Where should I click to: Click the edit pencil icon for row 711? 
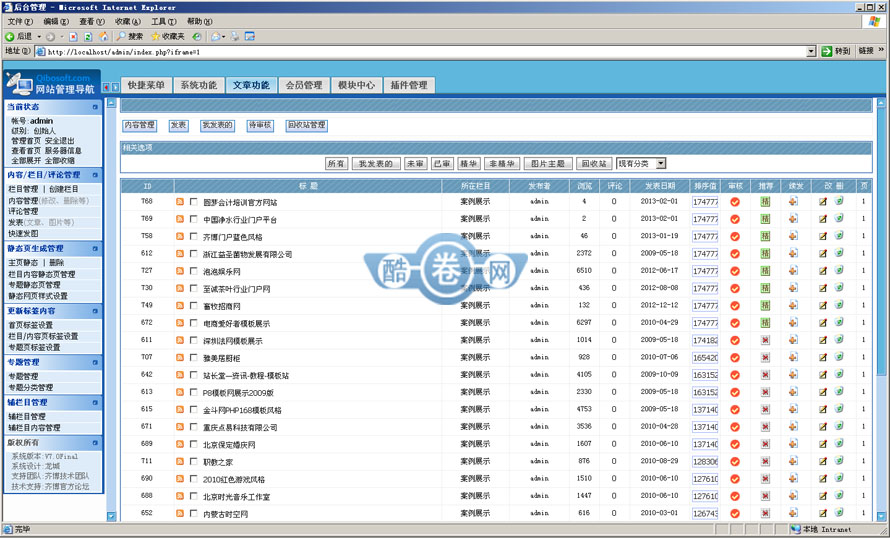click(x=823, y=461)
